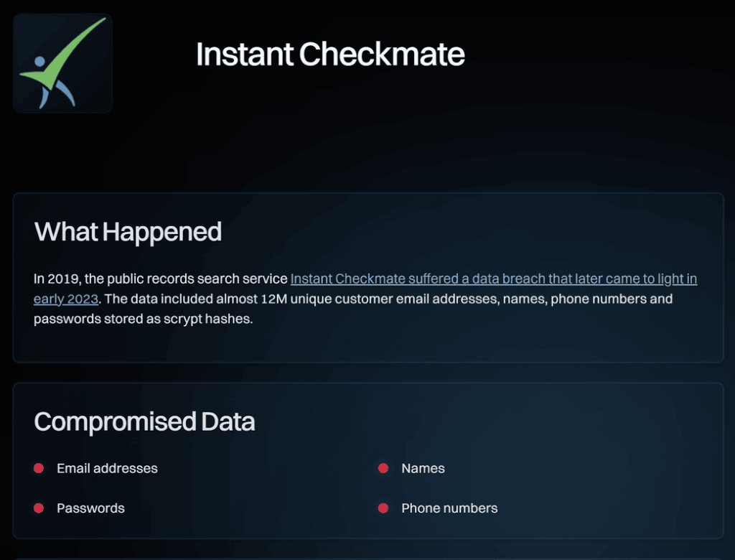This screenshot has width=735, height=560.
Task: Click the "What Happened" heading
Action: (128, 232)
